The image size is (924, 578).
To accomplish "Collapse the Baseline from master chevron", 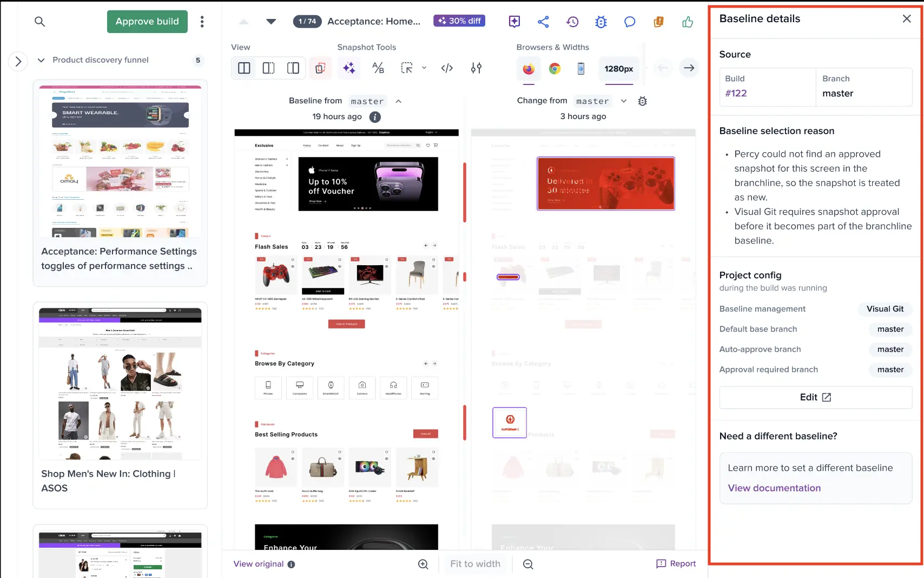I will coord(399,101).
